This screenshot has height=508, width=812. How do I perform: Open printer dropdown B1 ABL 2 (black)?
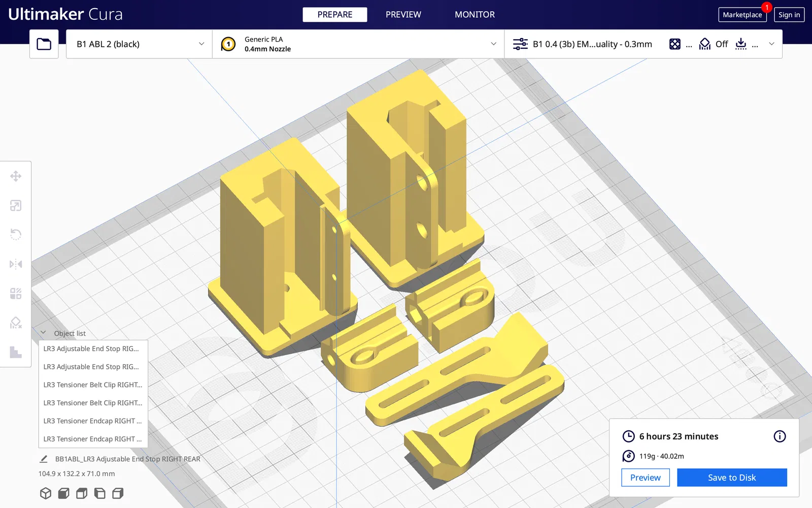pos(139,44)
